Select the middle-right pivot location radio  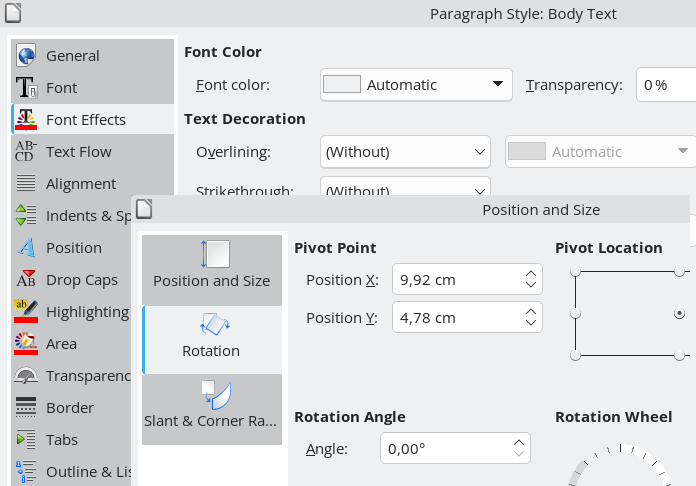(680, 314)
